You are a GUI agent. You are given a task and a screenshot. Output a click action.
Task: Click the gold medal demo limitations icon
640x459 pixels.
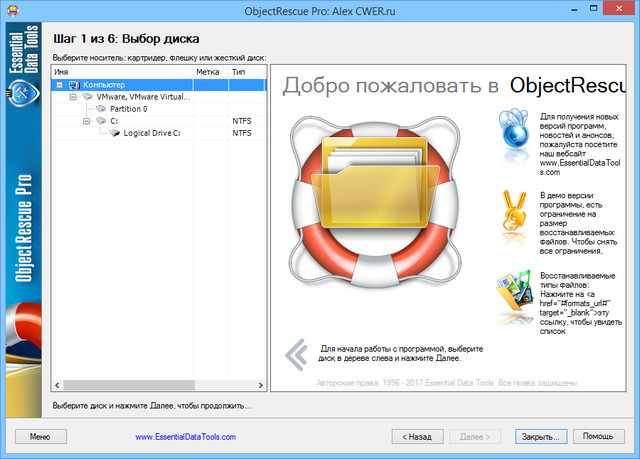[511, 205]
